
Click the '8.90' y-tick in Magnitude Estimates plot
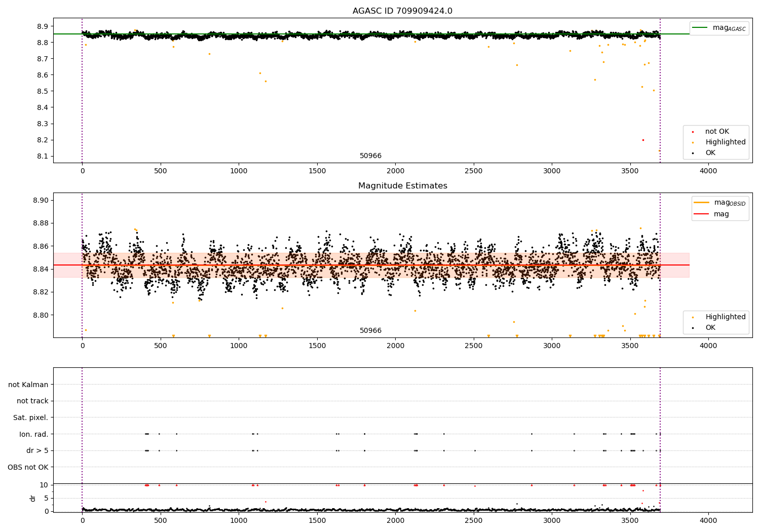pyautogui.click(x=41, y=200)
